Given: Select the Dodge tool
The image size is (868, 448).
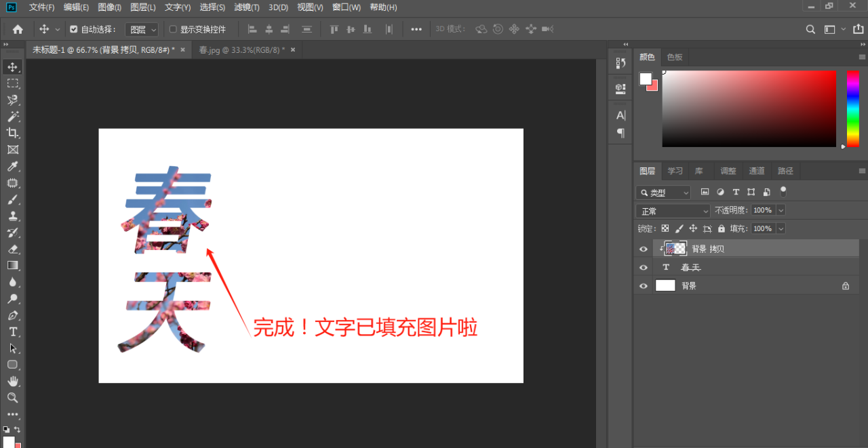Looking at the screenshot, I should coord(12,299).
